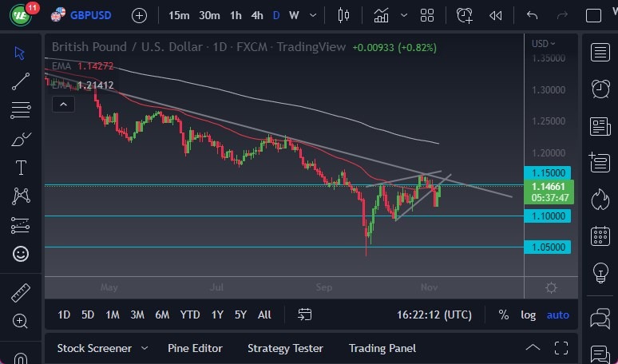Expand the USD currency dropdown
The height and width of the screenshot is (364, 618).
coord(544,44)
